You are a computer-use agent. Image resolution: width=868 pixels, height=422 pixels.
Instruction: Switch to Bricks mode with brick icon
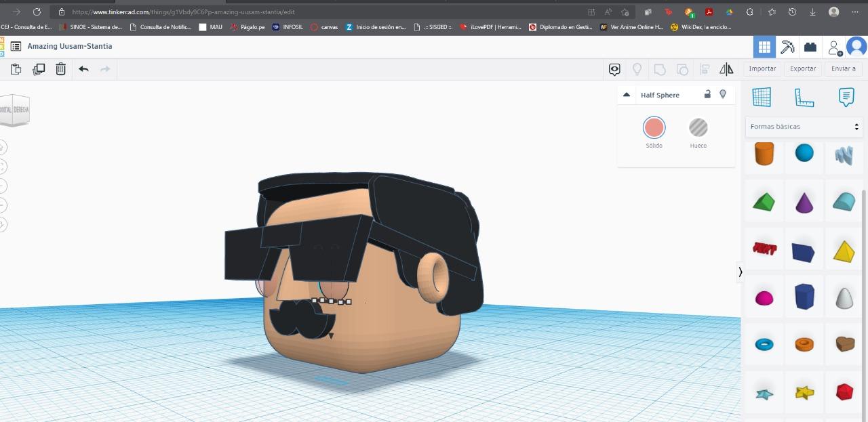[810, 47]
